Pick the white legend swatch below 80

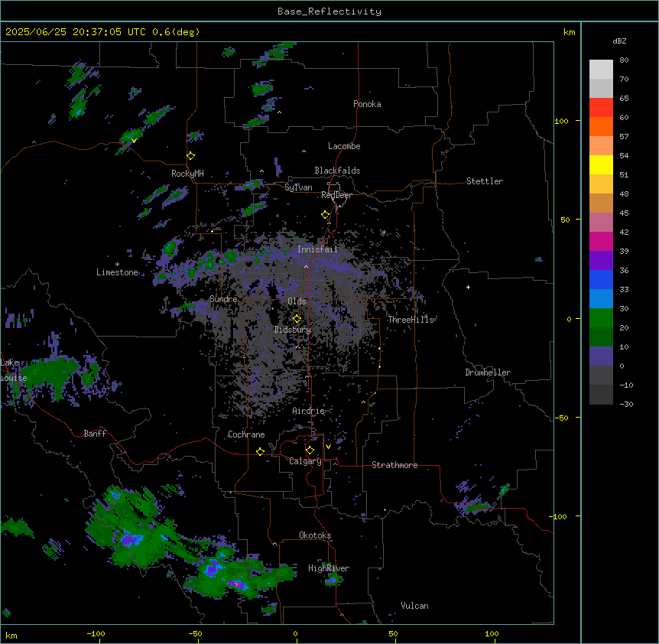[x=601, y=69]
